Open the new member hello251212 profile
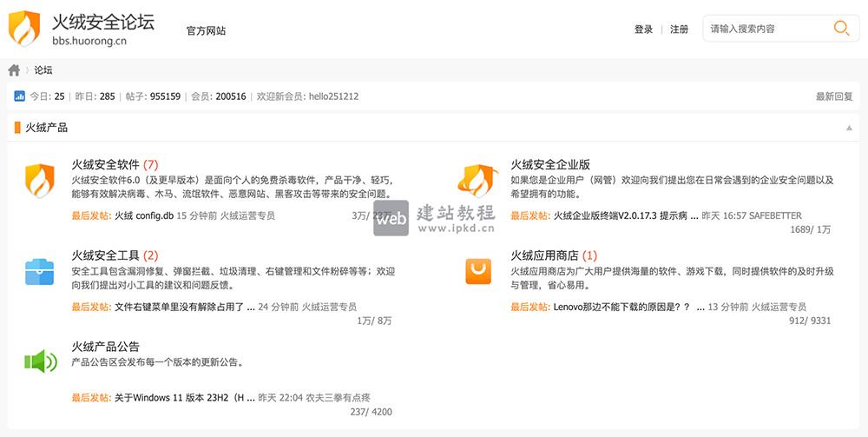 [x=334, y=96]
